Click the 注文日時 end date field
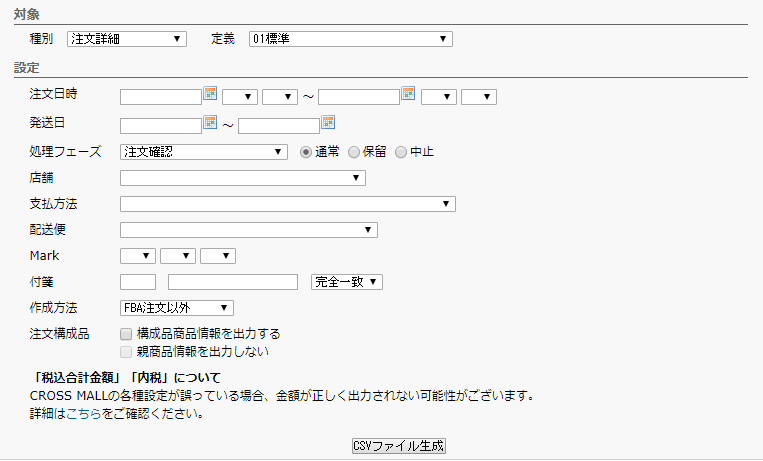Screen dimensions: 763x461 (x=359, y=97)
